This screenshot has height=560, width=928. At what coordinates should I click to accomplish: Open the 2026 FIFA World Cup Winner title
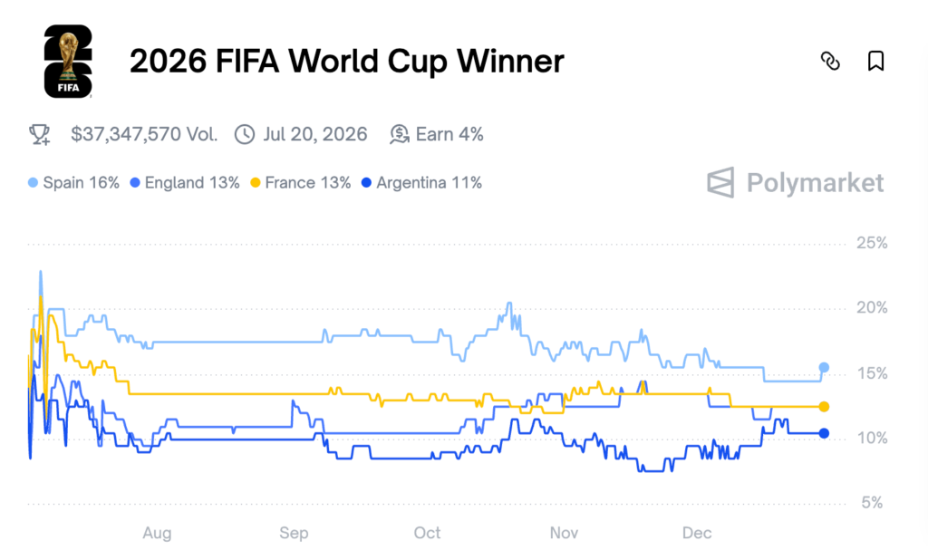tap(346, 62)
